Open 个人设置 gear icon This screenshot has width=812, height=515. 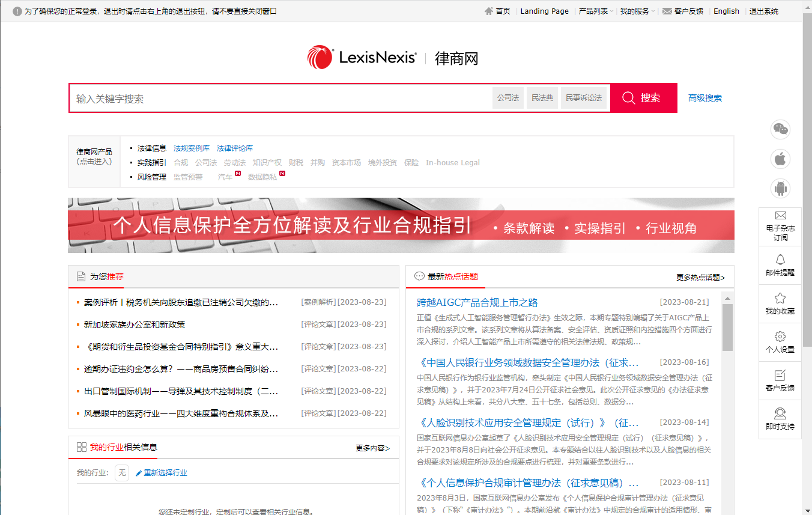780,337
